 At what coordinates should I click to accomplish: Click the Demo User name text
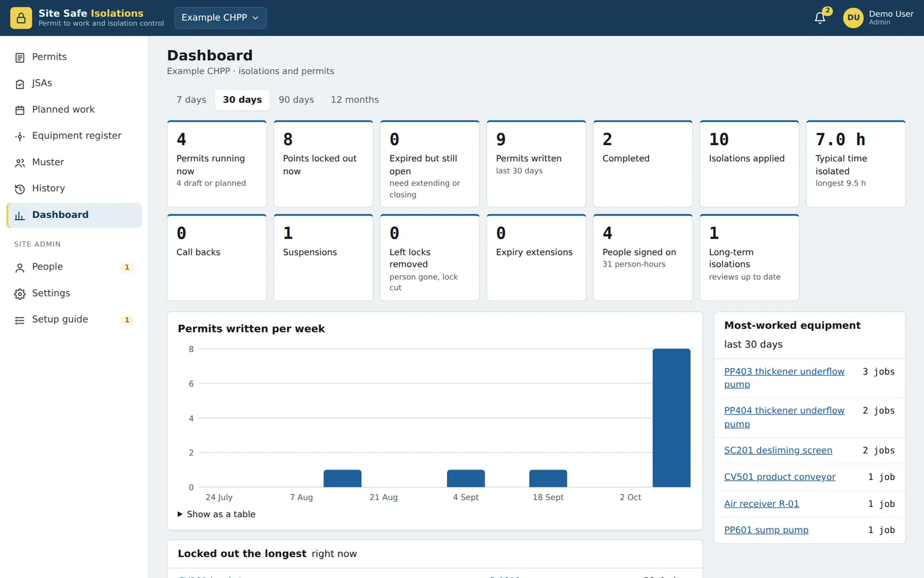[x=891, y=14]
